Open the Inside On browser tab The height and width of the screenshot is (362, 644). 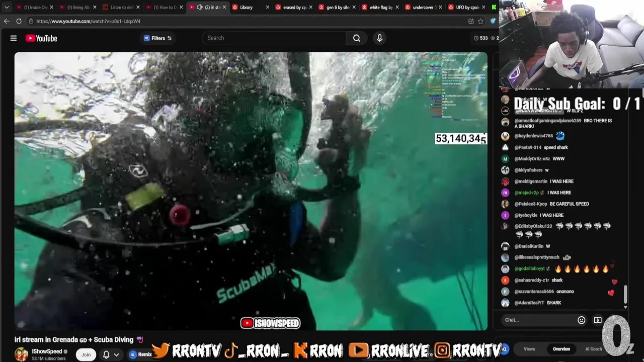[x=35, y=7]
